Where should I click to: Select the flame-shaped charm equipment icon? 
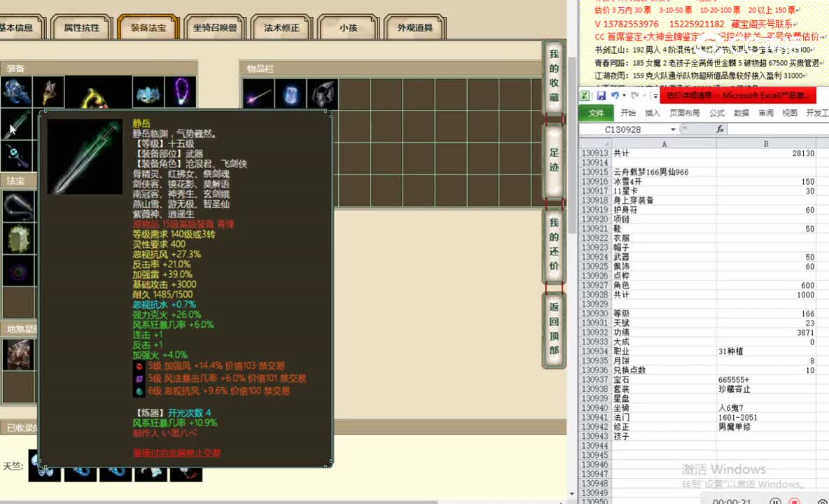(48, 92)
